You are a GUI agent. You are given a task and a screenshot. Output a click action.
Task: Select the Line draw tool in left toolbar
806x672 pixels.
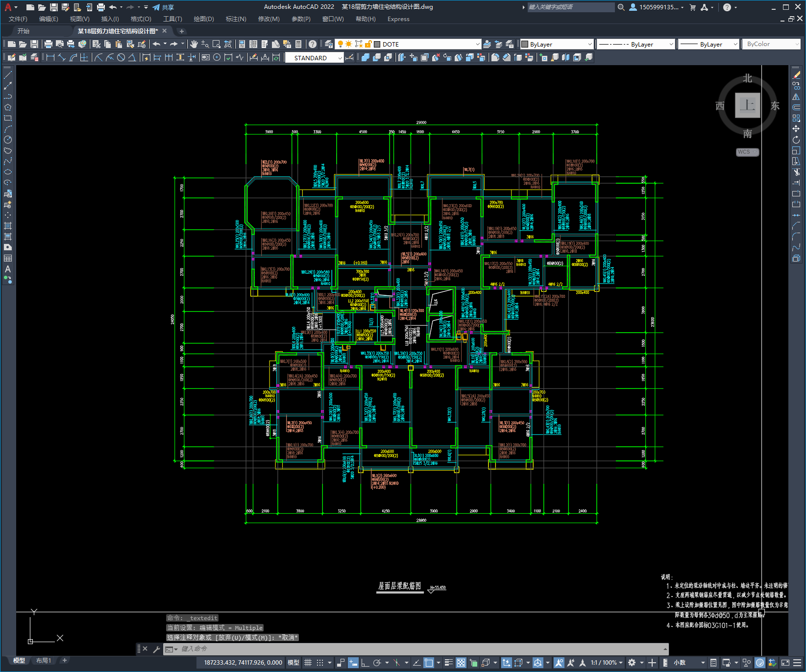click(8, 75)
